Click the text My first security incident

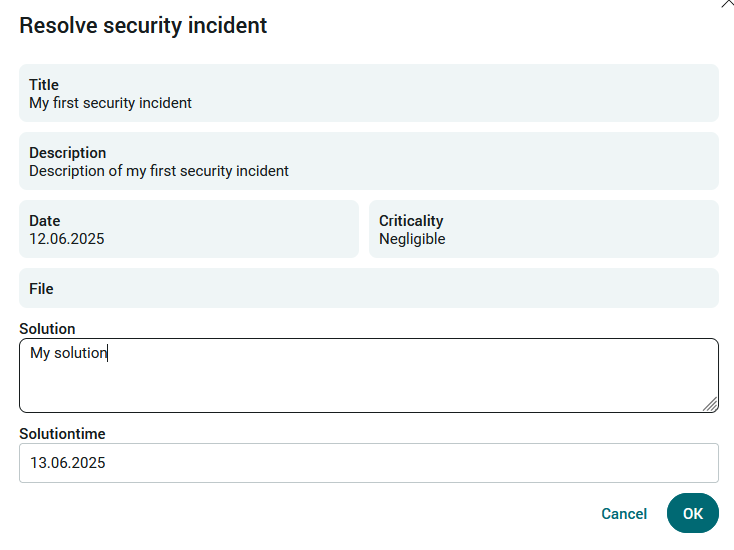pyautogui.click(x=110, y=103)
